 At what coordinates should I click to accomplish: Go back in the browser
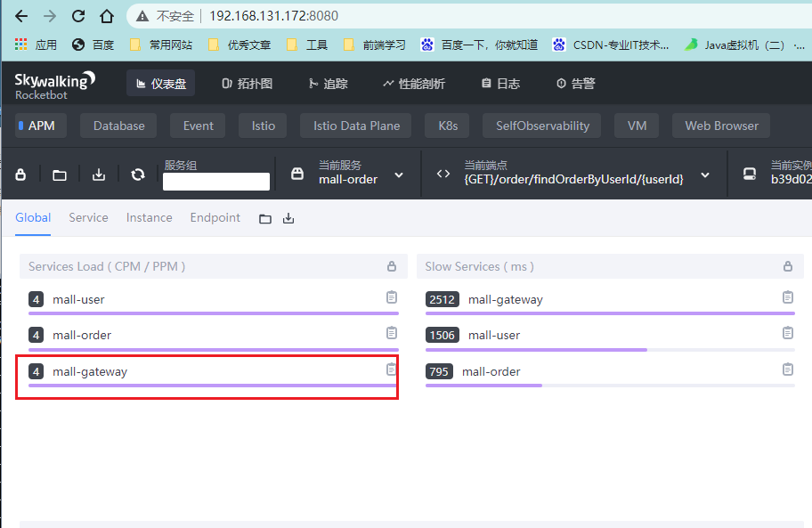point(21,16)
